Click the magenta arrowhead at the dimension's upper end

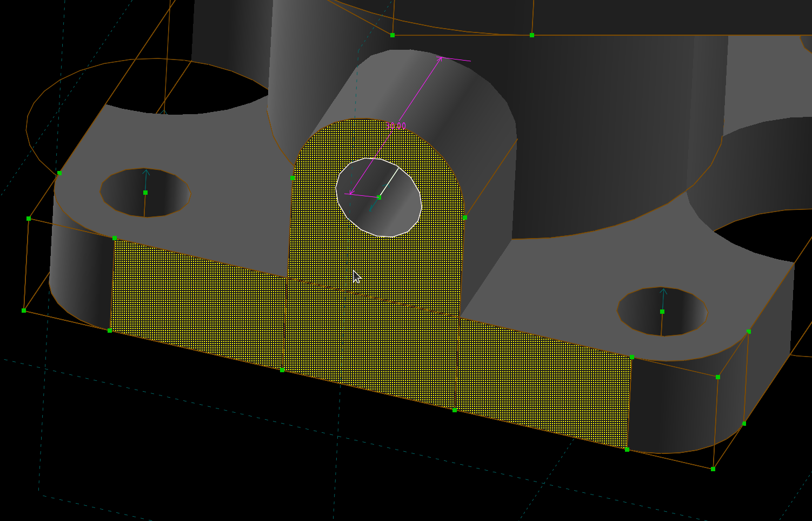(441, 58)
